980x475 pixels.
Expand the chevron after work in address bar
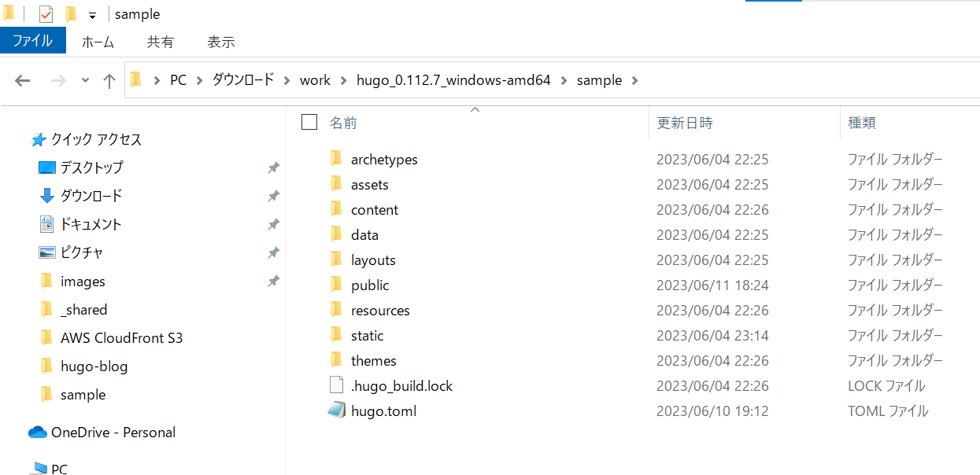coord(343,80)
